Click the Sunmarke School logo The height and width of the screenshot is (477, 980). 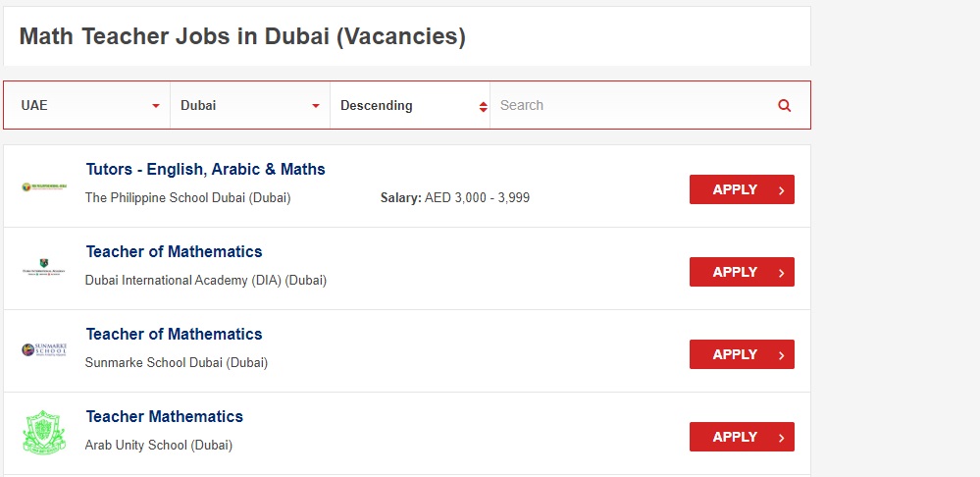tap(43, 350)
